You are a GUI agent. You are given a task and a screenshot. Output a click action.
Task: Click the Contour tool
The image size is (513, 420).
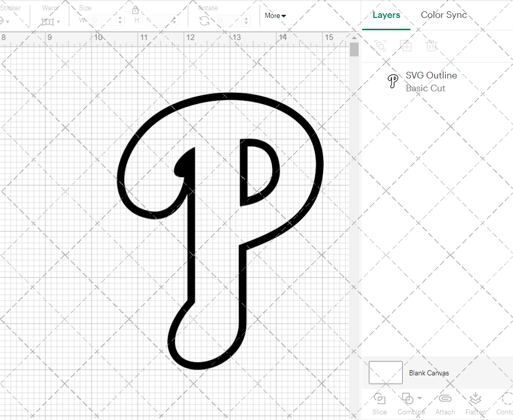[x=505, y=404]
